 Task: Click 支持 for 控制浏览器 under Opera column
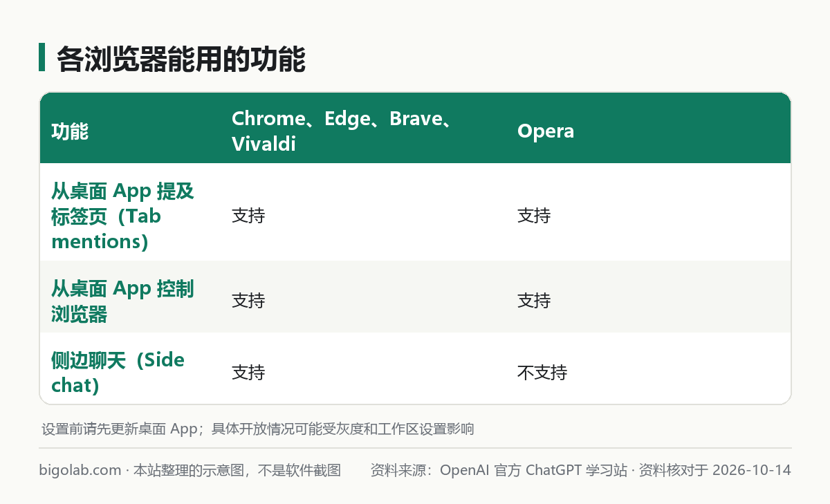534,301
